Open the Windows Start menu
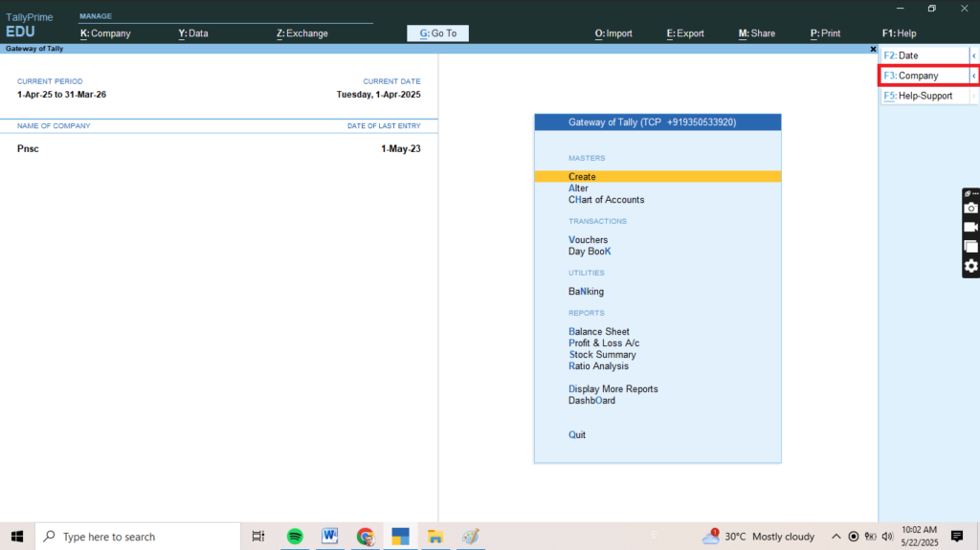The image size is (980, 550). (x=17, y=537)
